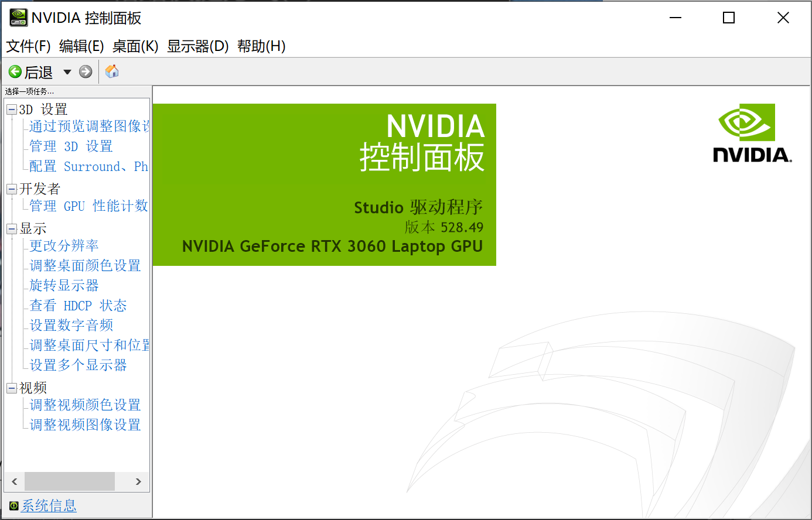The height and width of the screenshot is (520, 812).
Task: Click the right arrow of horizontal scrollbar
Action: (x=139, y=481)
